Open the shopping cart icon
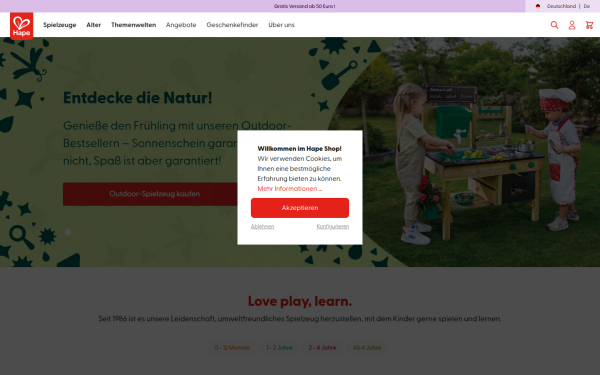600x375 pixels. (x=589, y=25)
